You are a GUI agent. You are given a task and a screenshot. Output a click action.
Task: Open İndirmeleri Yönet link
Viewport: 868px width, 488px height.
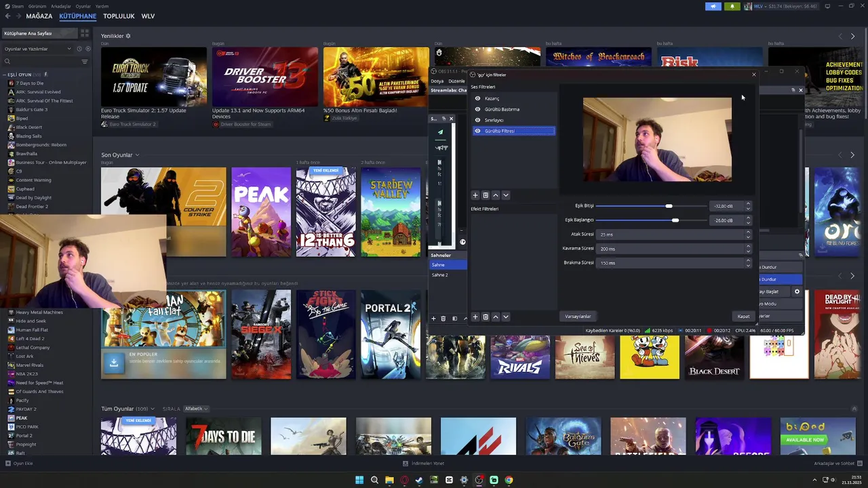pyautogui.click(x=423, y=464)
